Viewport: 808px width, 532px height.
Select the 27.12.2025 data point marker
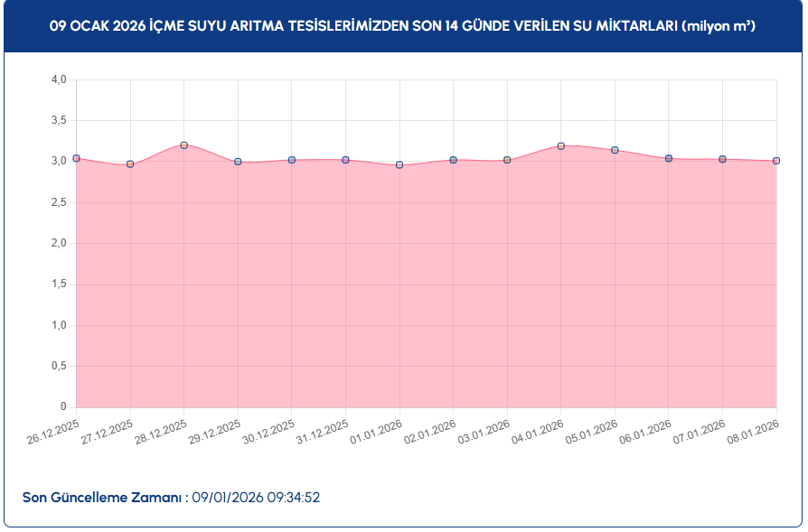coord(130,164)
